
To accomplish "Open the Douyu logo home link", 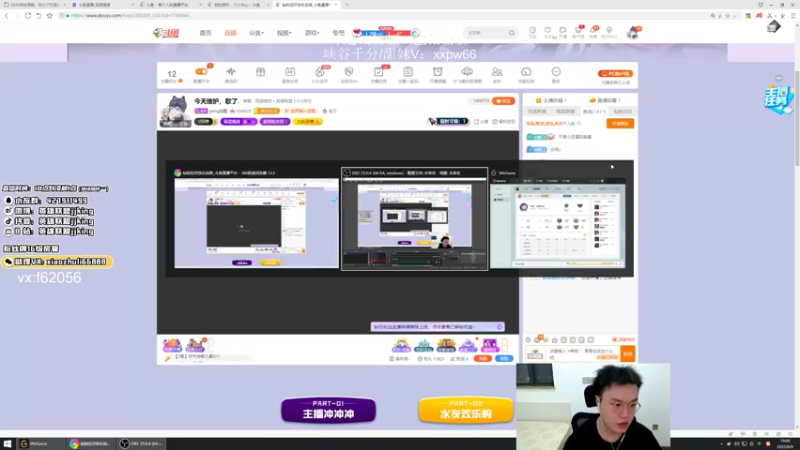I will 166,33.
